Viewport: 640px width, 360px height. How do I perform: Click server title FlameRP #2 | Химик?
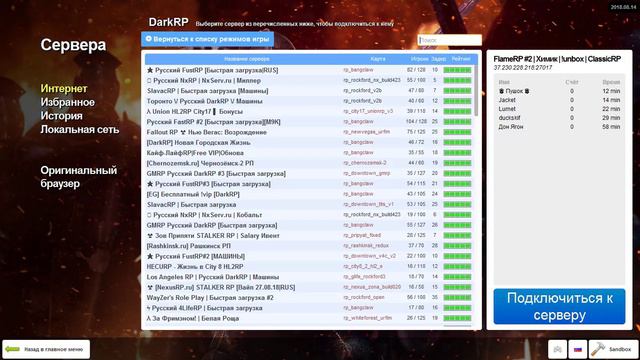tap(557, 59)
